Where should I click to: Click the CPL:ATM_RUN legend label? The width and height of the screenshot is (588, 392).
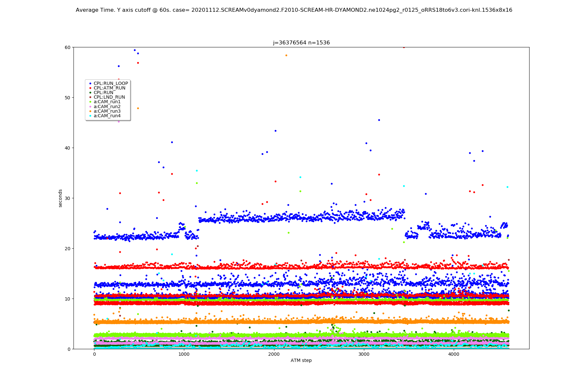pos(109,88)
